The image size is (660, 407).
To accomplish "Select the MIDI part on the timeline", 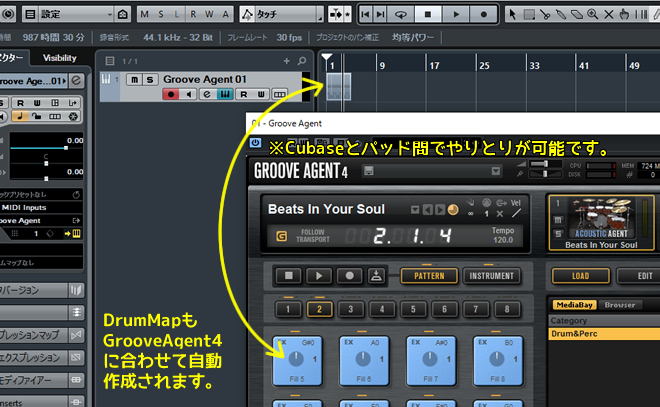I will coord(338,86).
